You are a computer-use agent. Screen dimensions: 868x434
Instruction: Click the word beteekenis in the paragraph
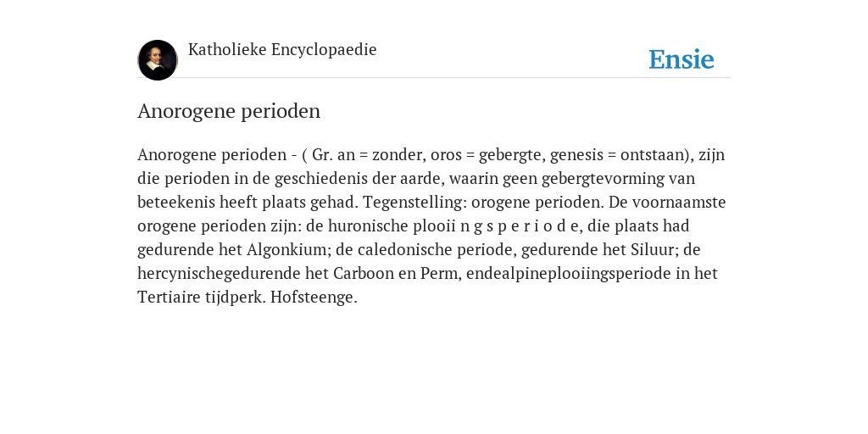tap(176, 202)
